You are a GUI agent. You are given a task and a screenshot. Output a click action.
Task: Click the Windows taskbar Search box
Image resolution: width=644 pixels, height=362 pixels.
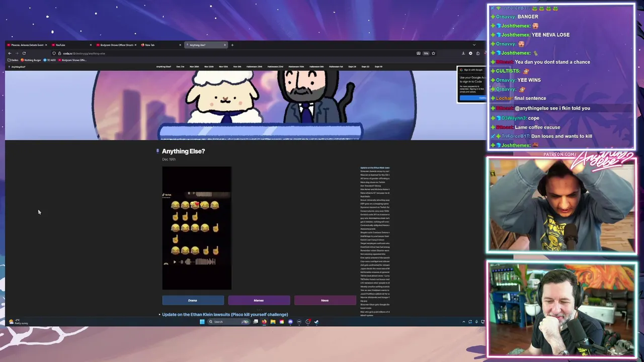[x=229, y=322]
